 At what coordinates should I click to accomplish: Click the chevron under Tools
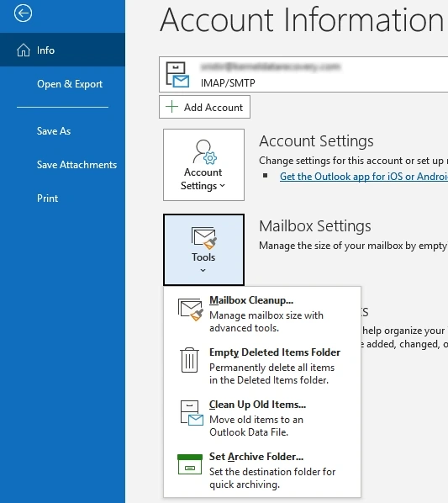(x=203, y=271)
